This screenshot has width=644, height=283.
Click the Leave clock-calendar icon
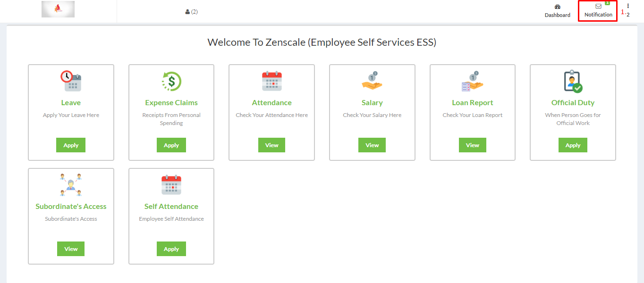point(71,81)
